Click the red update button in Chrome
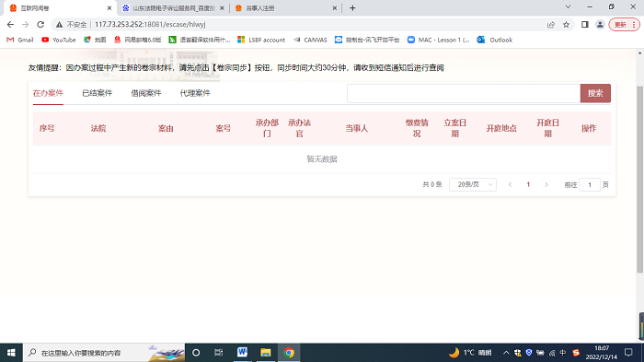Viewport: 644px width, 362px height. (x=624, y=25)
